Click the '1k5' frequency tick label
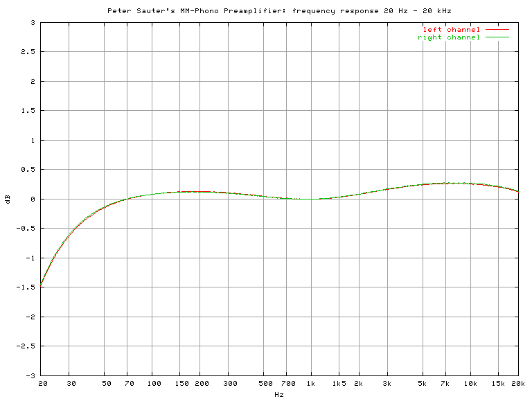The width and height of the screenshot is (532, 399). tap(339, 383)
